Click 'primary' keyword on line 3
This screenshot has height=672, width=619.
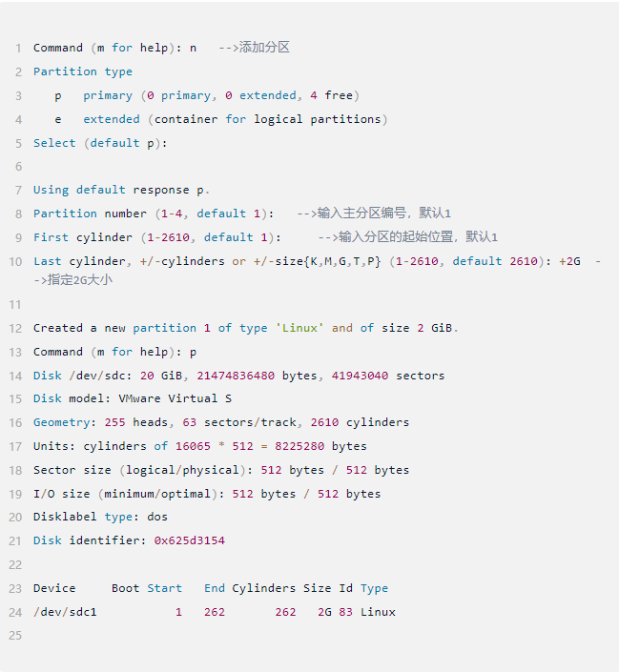pyautogui.click(x=108, y=95)
